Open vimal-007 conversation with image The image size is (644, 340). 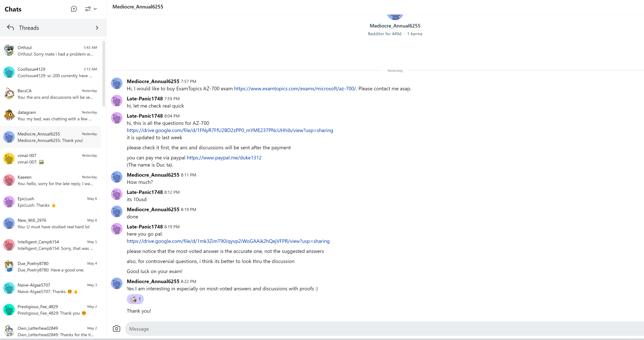tap(52, 159)
